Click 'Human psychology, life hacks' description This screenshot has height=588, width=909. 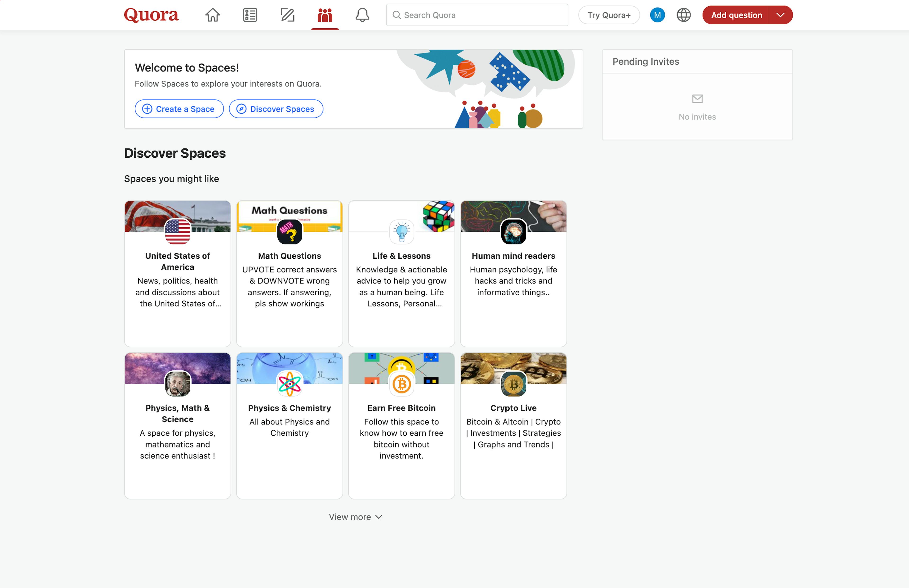click(513, 281)
